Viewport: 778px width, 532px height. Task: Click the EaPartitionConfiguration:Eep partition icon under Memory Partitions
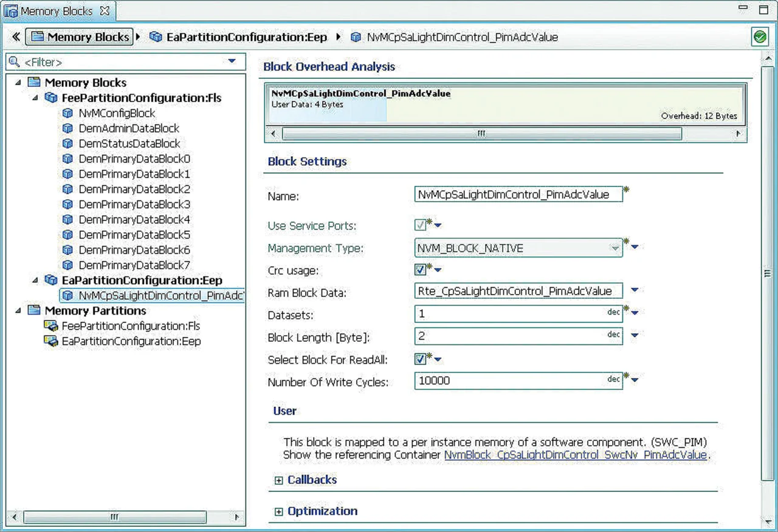51,341
